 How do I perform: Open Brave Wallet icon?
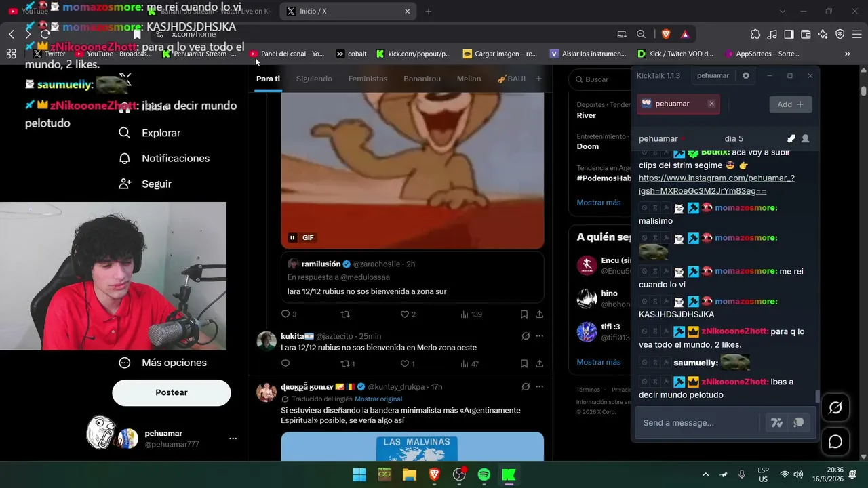click(x=806, y=34)
